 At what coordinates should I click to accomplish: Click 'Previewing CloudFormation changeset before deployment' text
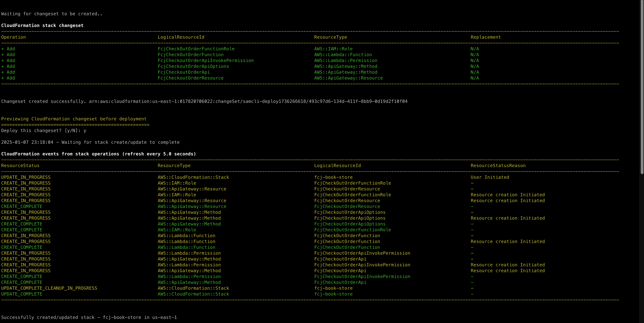point(74,119)
